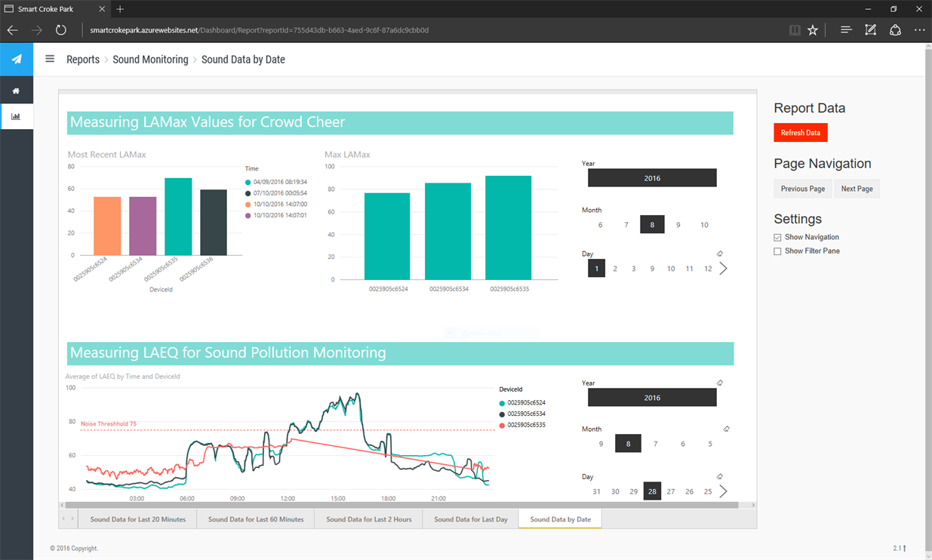Open the hamburger menu beside Reports
The height and width of the screenshot is (560, 932).
pos(50,59)
